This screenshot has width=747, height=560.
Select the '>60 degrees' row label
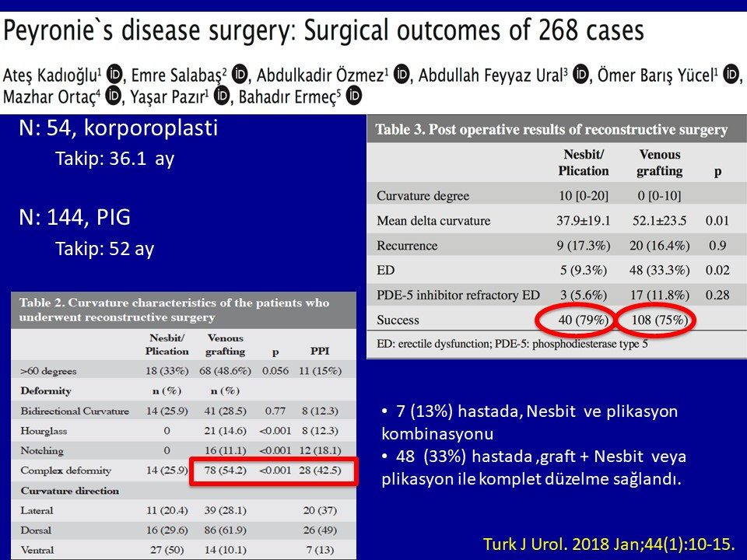tap(48, 371)
